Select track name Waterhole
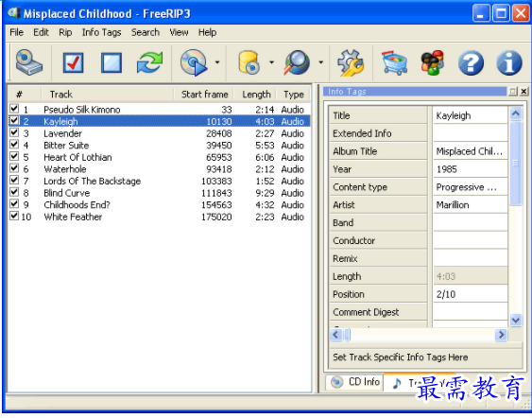 (65, 169)
